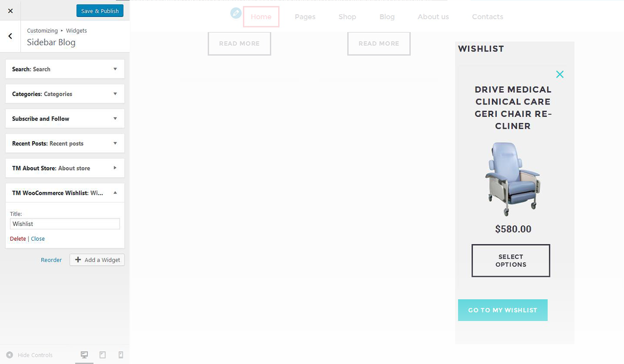Expand the TM About Store widget

[x=65, y=168]
